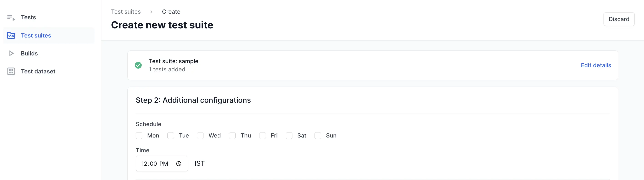Toggle the Tue schedule checkbox
This screenshot has width=644, height=180.
[171, 135]
